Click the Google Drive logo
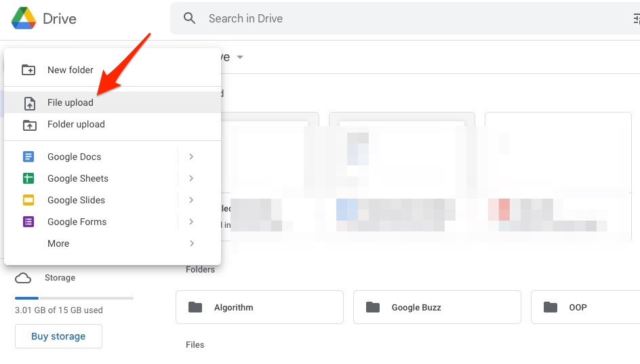 pos(24,18)
